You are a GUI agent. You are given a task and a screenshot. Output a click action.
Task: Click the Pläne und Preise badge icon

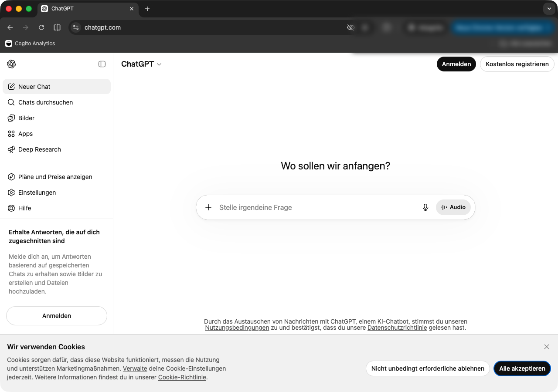(x=11, y=177)
